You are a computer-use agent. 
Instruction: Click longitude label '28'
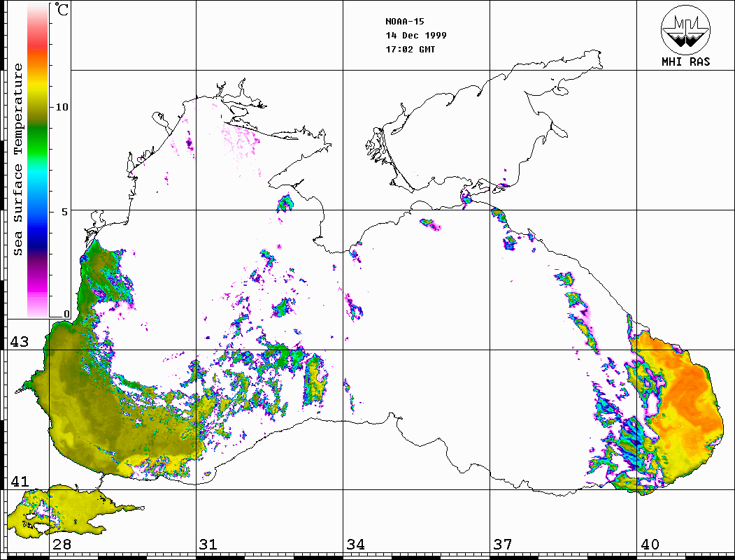[x=62, y=544]
